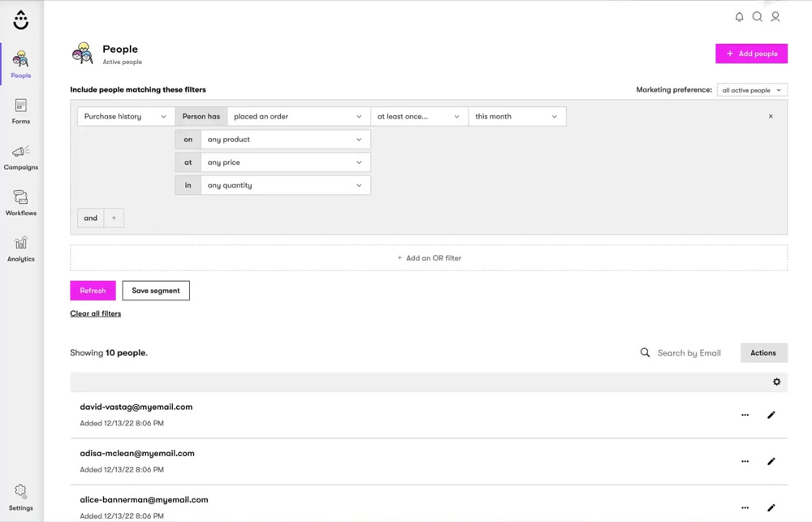Open the user account profile icon
The width and height of the screenshot is (812, 522).
coord(775,17)
